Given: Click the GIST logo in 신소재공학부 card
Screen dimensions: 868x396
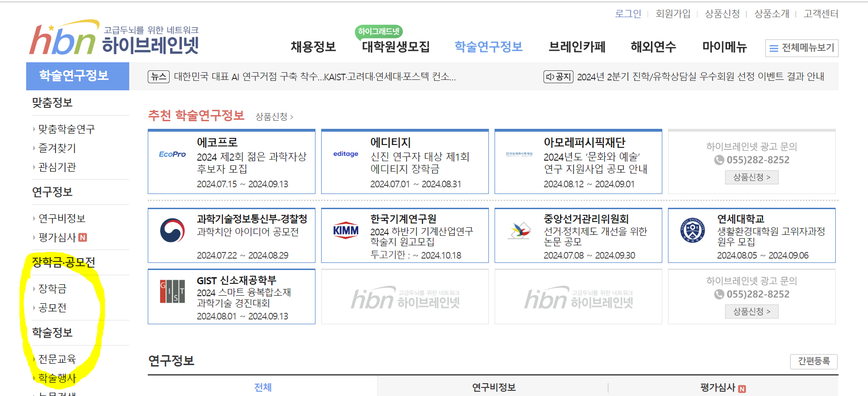Looking at the screenshot, I should tap(172, 291).
